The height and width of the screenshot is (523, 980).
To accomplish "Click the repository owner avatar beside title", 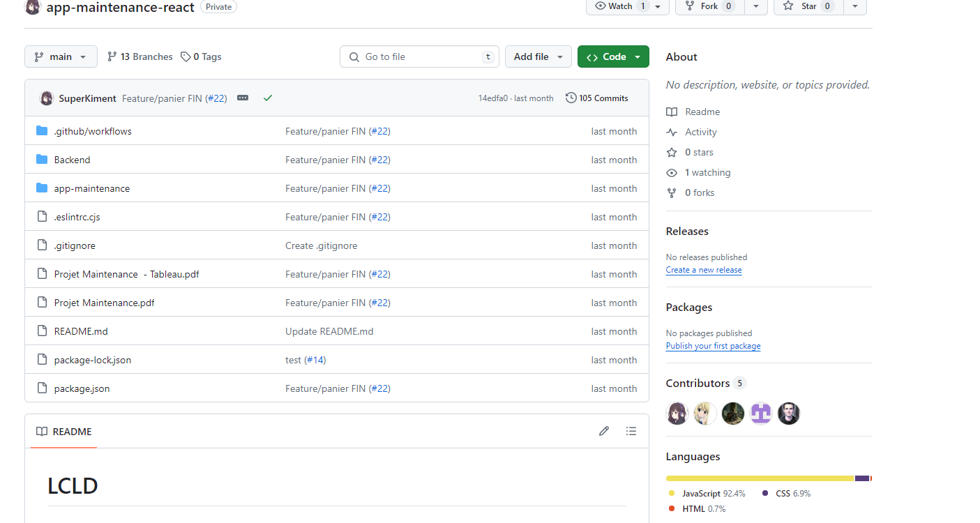I will point(32,7).
